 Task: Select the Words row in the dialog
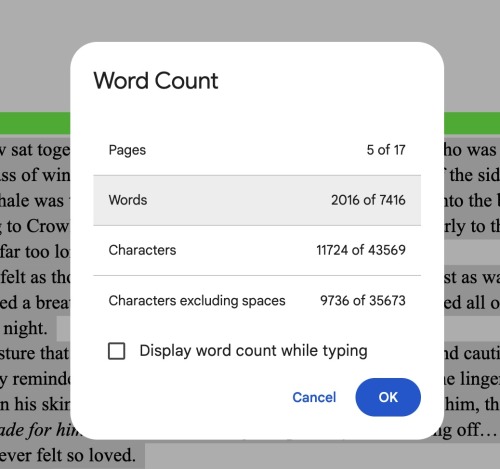(x=257, y=200)
